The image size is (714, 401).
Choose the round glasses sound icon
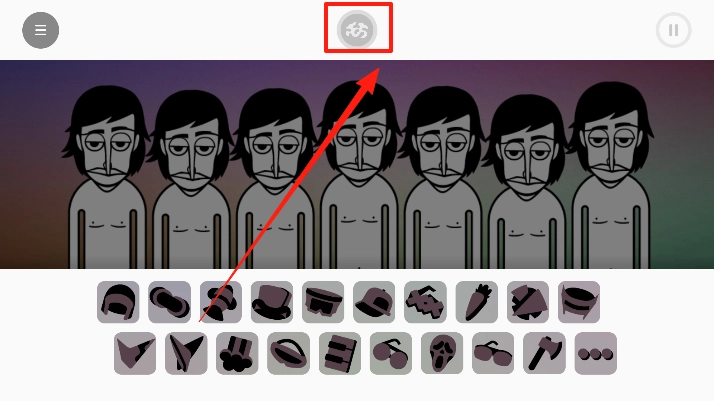click(x=391, y=353)
